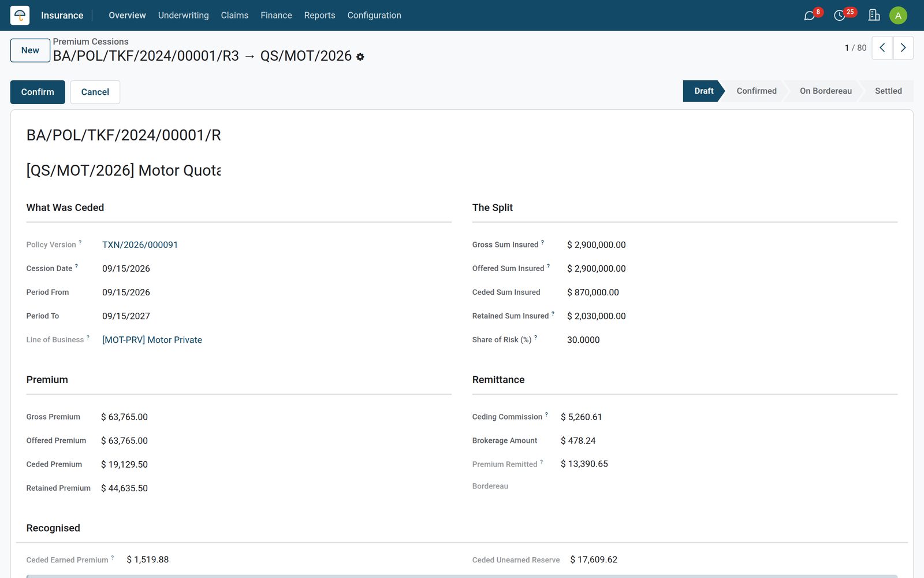924x578 pixels.
Task: Open the Configuration menu
Action: (374, 16)
